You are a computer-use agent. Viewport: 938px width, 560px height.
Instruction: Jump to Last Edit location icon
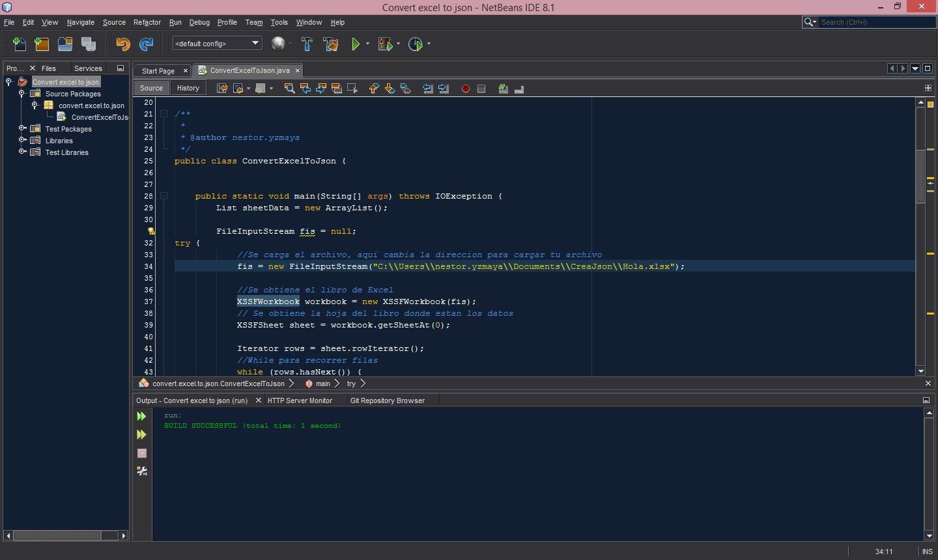point(222,89)
